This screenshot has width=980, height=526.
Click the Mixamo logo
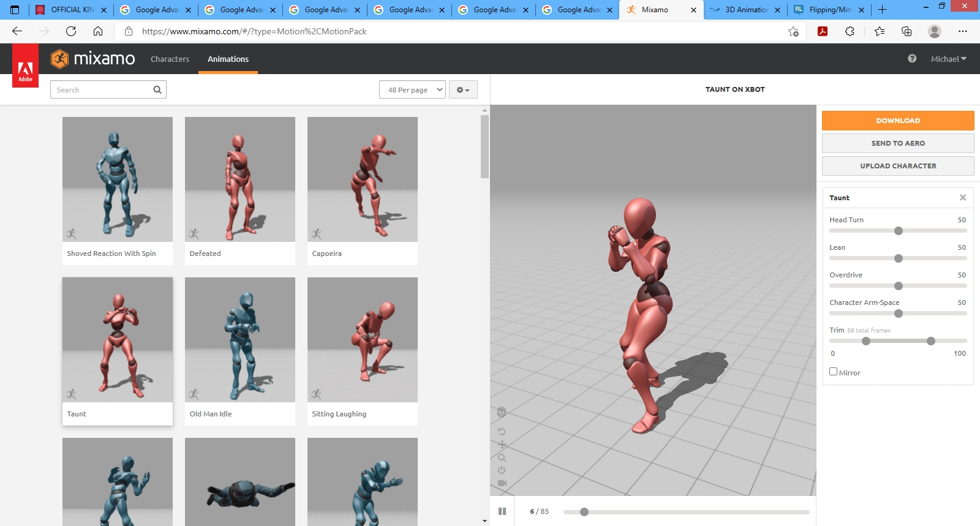click(92, 59)
